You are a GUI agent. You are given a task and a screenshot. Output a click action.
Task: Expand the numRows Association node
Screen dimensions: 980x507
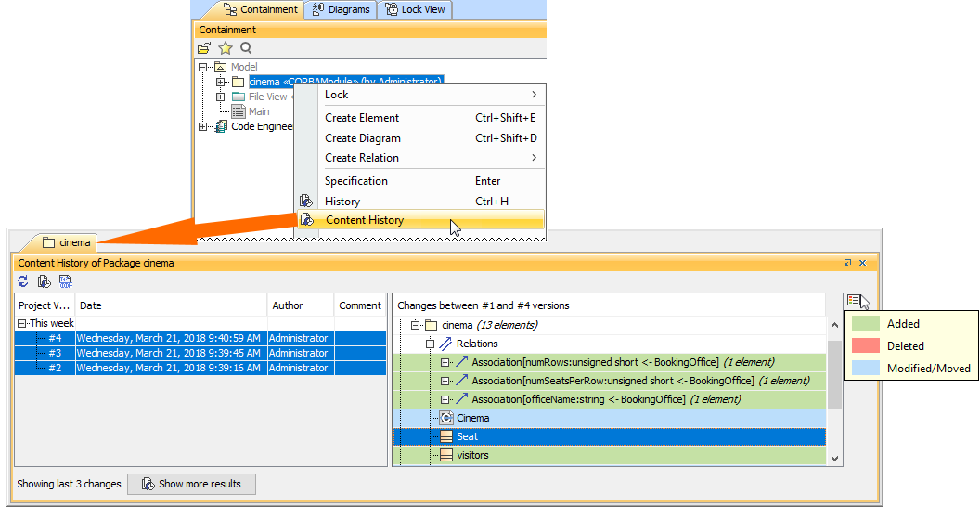click(x=445, y=362)
